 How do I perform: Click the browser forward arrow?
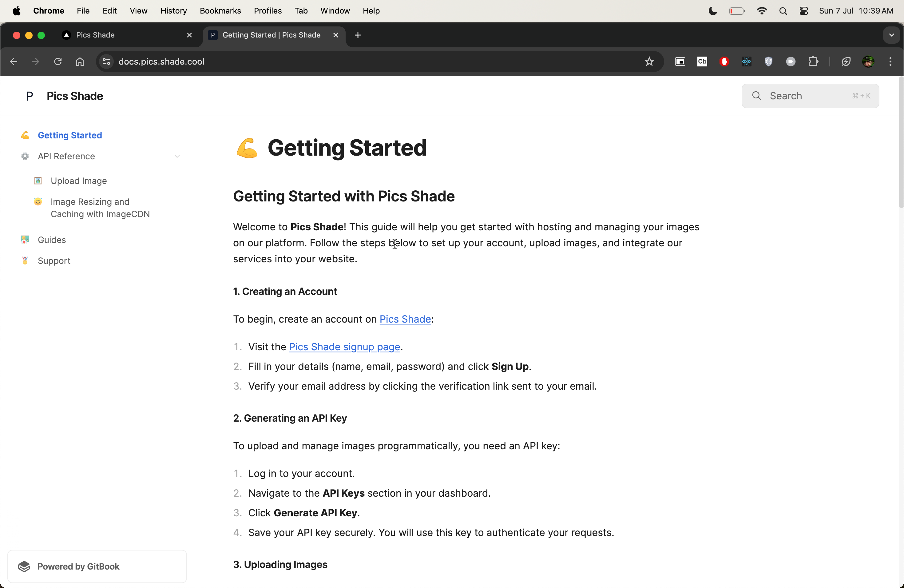pos(36,62)
